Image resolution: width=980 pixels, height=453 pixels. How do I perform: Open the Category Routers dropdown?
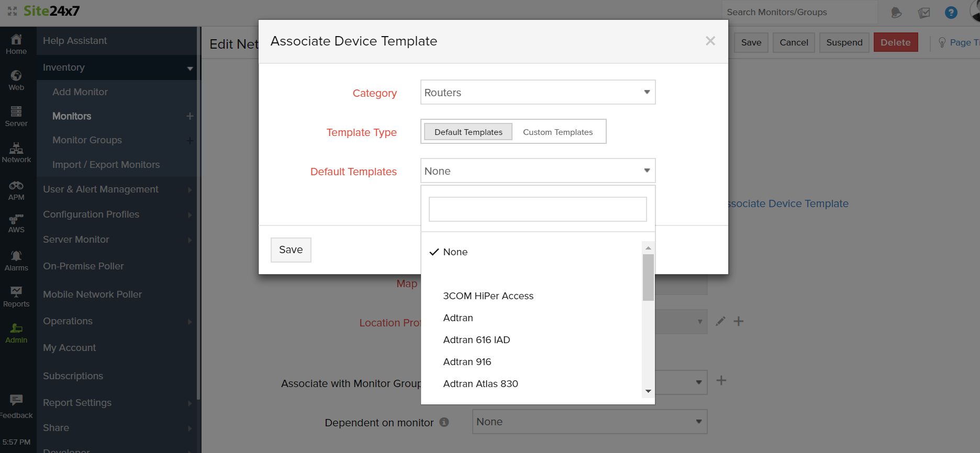click(x=538, y=93)
